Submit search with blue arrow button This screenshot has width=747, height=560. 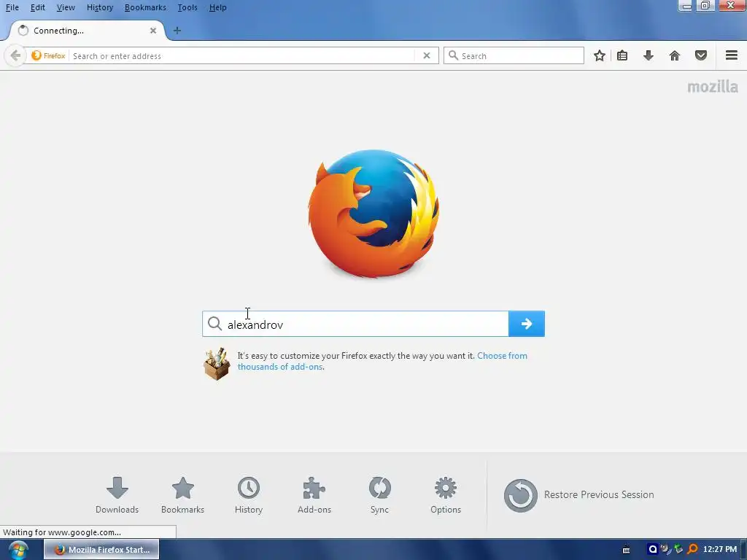click(527, 324)
